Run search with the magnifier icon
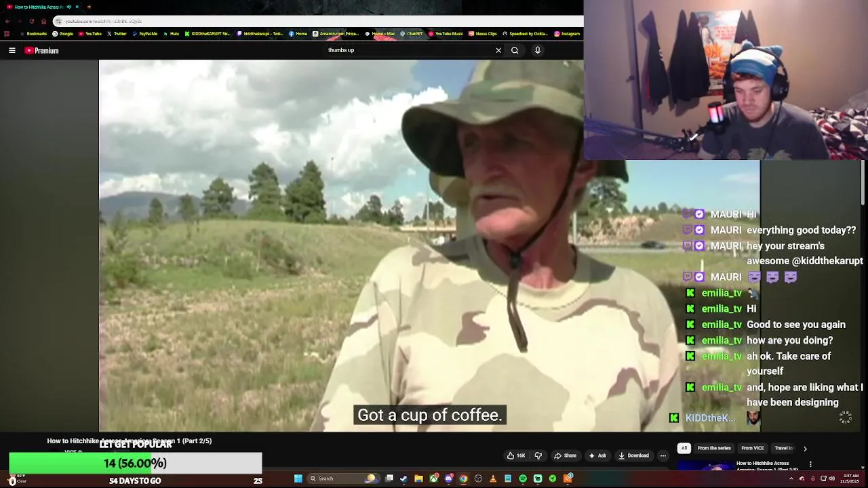This screenshot has width=868, height=488. point(515,50)
